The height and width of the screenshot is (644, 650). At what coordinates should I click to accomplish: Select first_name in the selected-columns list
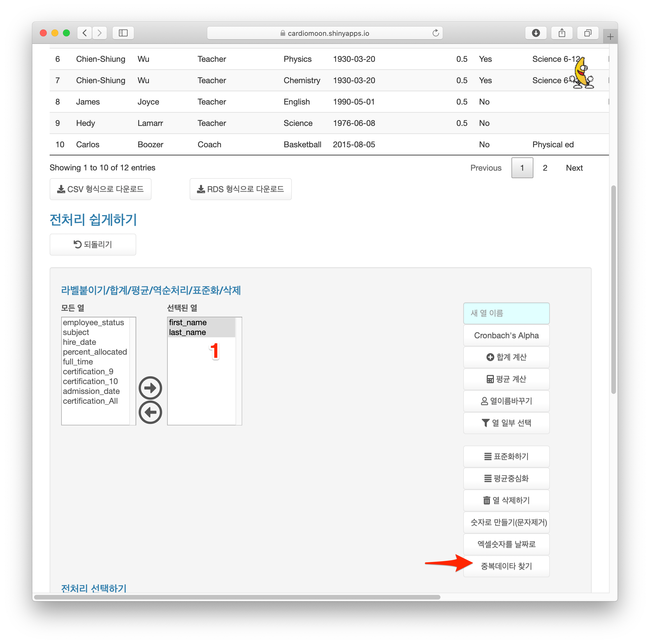[188, 323]
